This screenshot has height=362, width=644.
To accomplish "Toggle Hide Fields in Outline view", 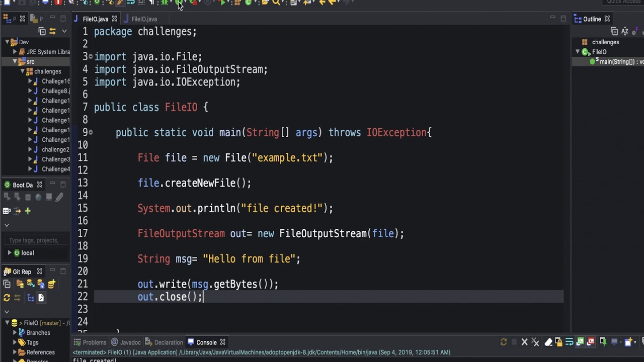I will [635, 31].
